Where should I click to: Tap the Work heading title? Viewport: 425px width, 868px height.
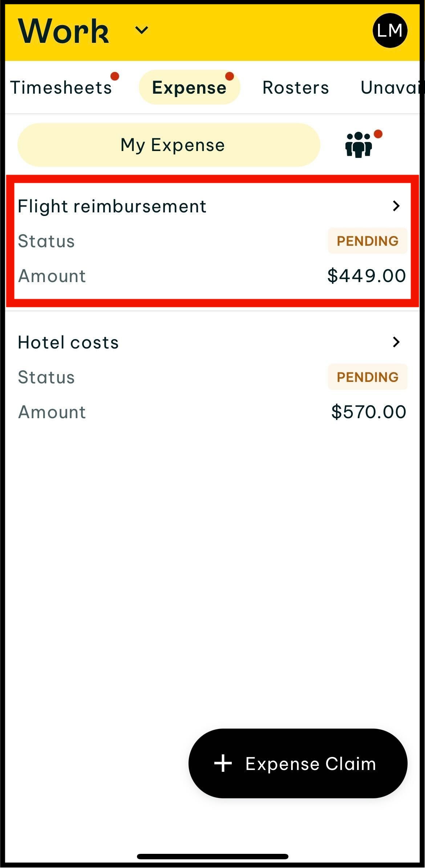(64, 31)
